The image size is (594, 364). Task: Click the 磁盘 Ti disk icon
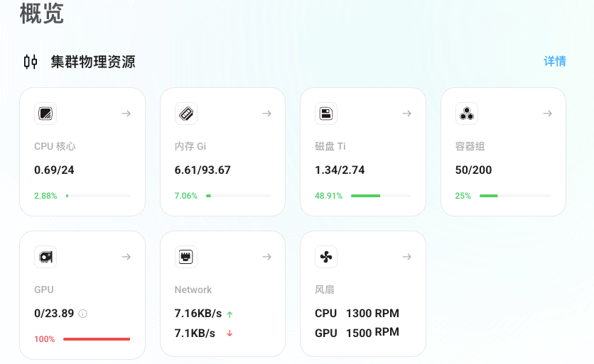click(x=326, y=114)
